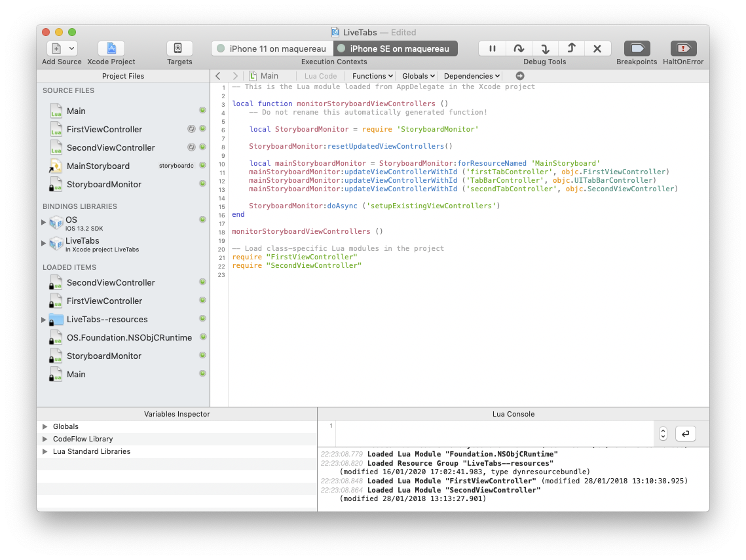
Task: Click the Step Into debug icon
Action: [545, 48]
